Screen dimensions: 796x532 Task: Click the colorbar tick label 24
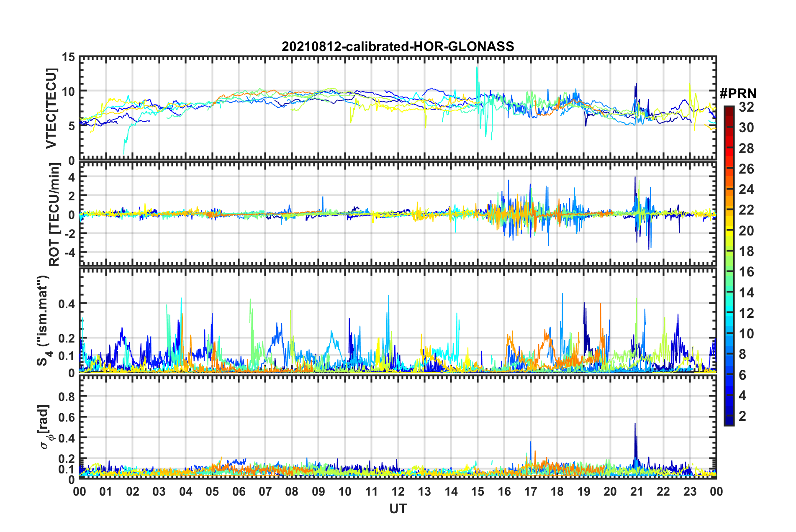pyautogui.click(x=746, y=189)
